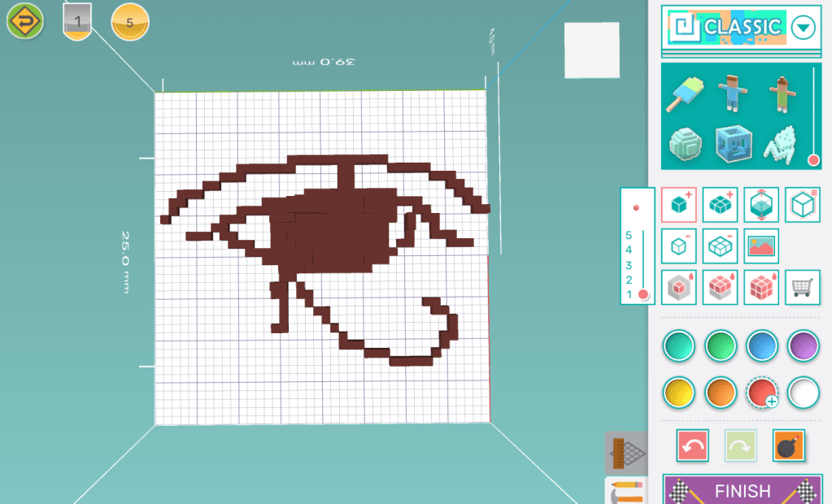832x504 pixels.
Task: Click the red undo arrow button
Action: pyautogui.click(x=692, y=445)
